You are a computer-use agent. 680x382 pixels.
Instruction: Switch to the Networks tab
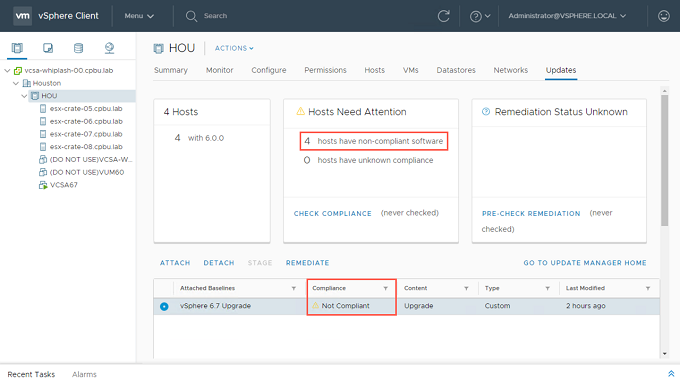tap(510, 70)
